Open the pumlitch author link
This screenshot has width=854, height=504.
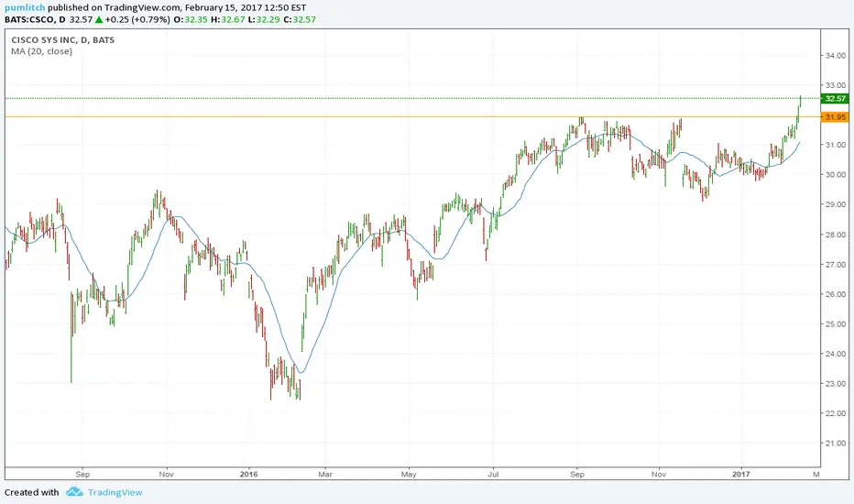(x=25, y=7)
